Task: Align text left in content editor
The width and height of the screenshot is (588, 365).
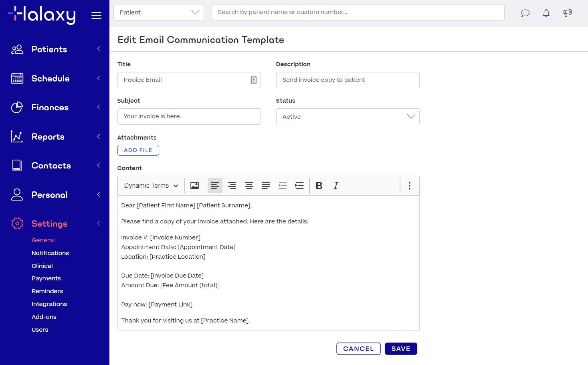Action: 215,186
